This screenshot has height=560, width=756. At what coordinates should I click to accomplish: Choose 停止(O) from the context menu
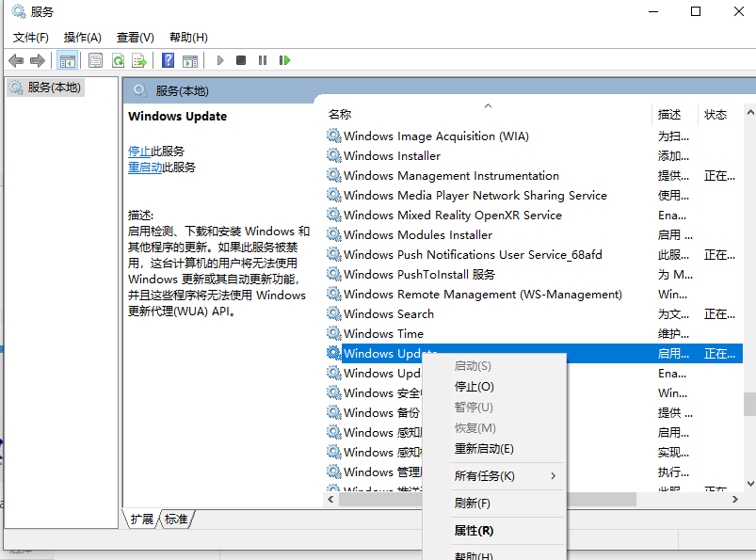tap(474, 387)
